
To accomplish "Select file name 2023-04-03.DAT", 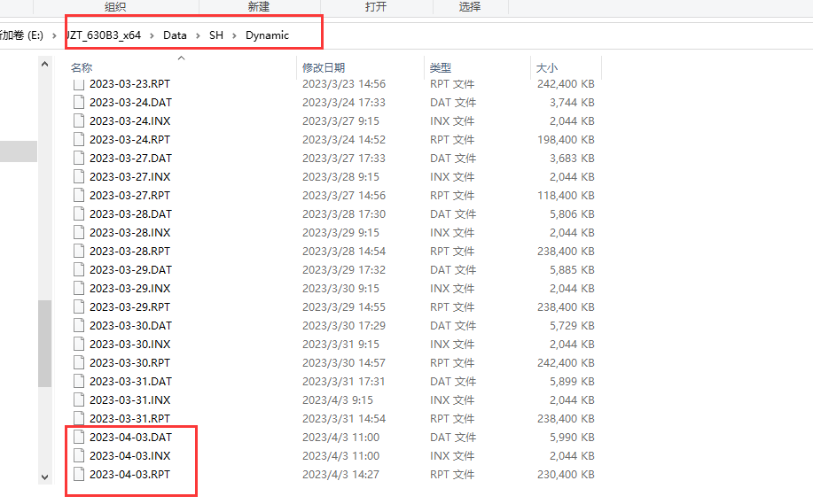I will (x=130, y=438).
